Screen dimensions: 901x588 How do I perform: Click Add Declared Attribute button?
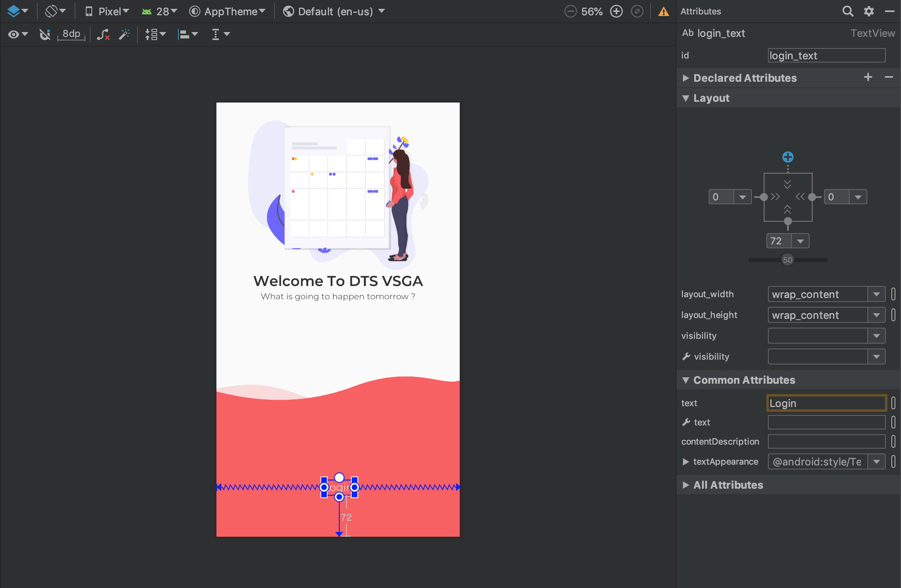click(x=868, y=77)
